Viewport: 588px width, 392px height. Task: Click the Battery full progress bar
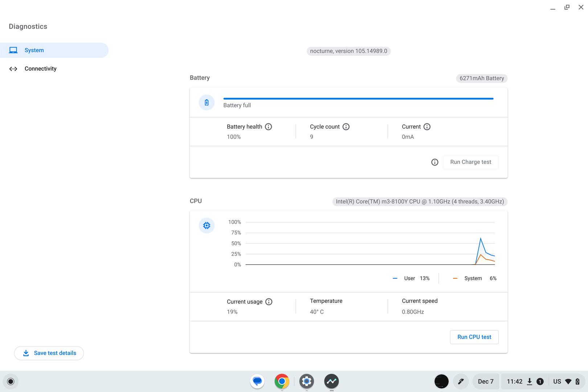coord(358,98)
